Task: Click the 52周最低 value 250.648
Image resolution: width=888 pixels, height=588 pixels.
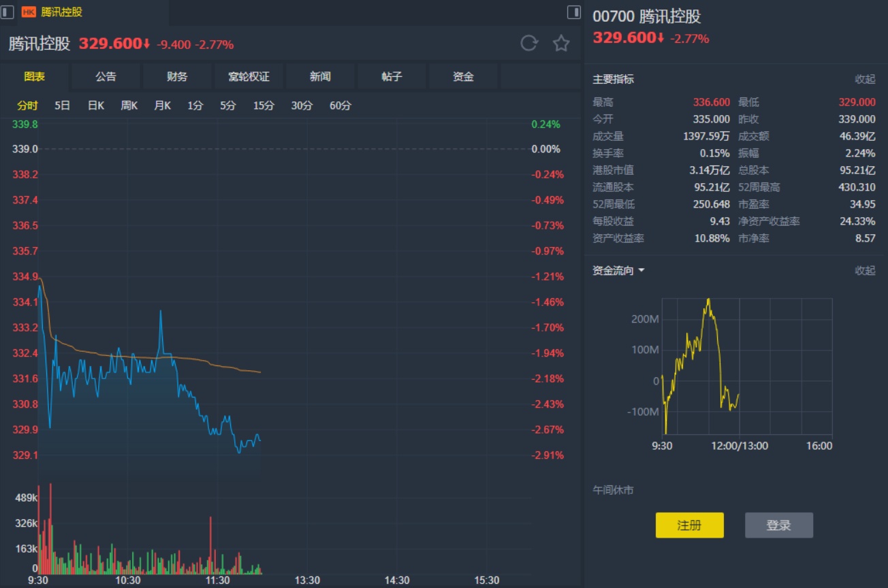Action: click(712, 204)
